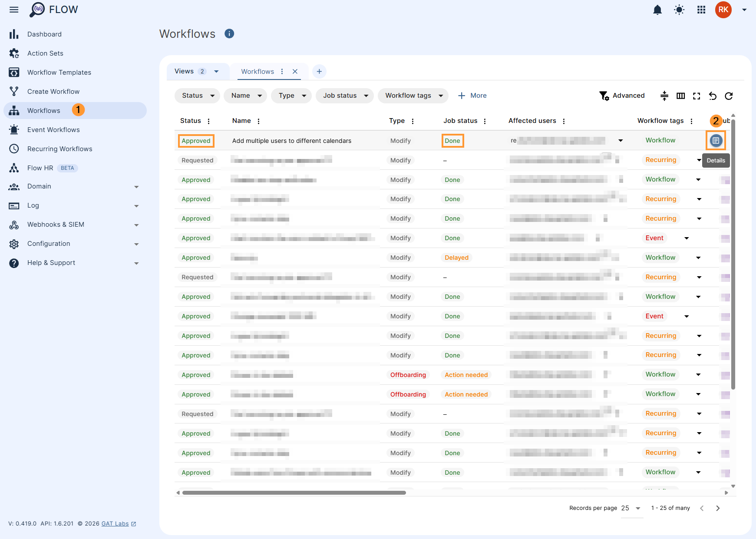
Task: Expand the Workflow tags filter
Action: tap(413, 96)
